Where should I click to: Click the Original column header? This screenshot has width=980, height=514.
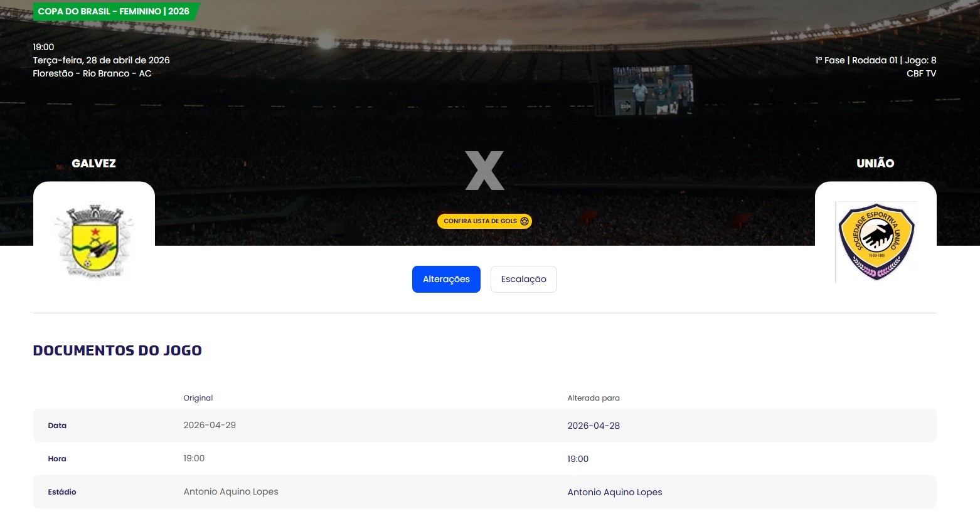[198, 397]
